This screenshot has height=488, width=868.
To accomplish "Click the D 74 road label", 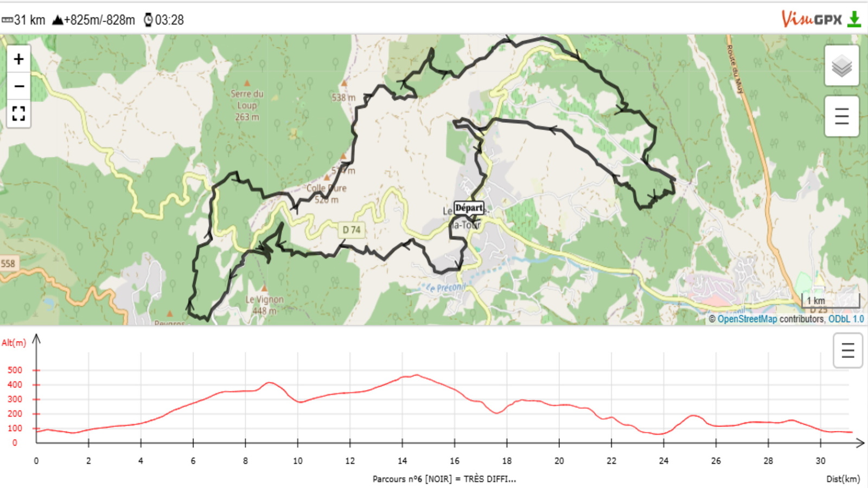I will [352, 229].
